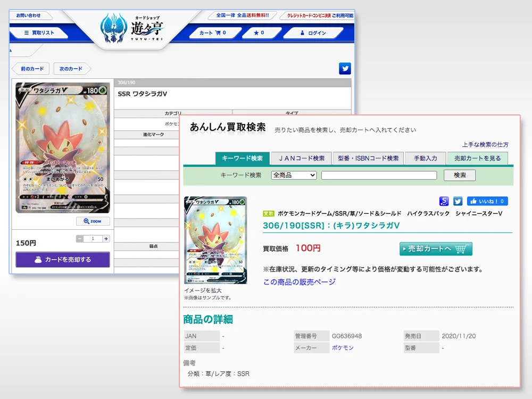This screenshot has width=532, height=399.
Task: Click the お問い合わせ contact link
Action: coord(29,15)
